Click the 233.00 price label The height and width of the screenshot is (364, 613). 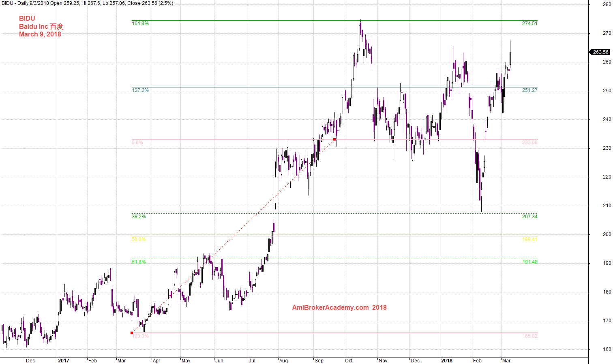pyautogui.click(x=529, y=143)
